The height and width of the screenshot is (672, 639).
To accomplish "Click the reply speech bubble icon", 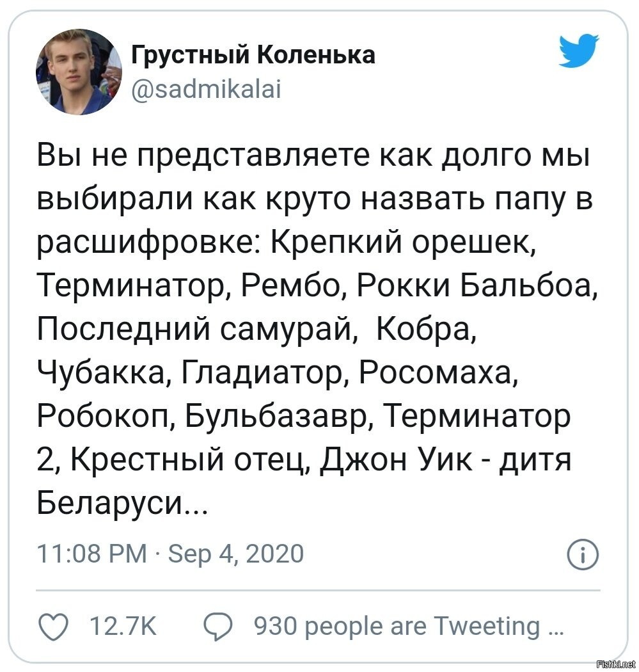I will 217,625.
